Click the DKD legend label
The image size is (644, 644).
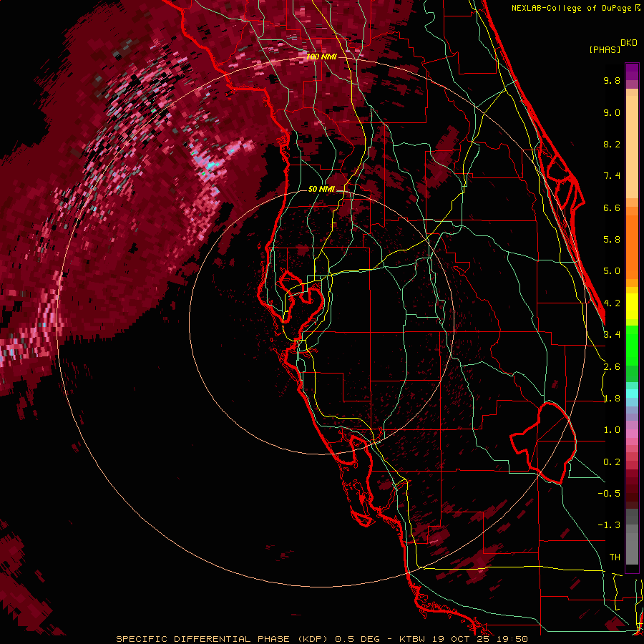629,42
